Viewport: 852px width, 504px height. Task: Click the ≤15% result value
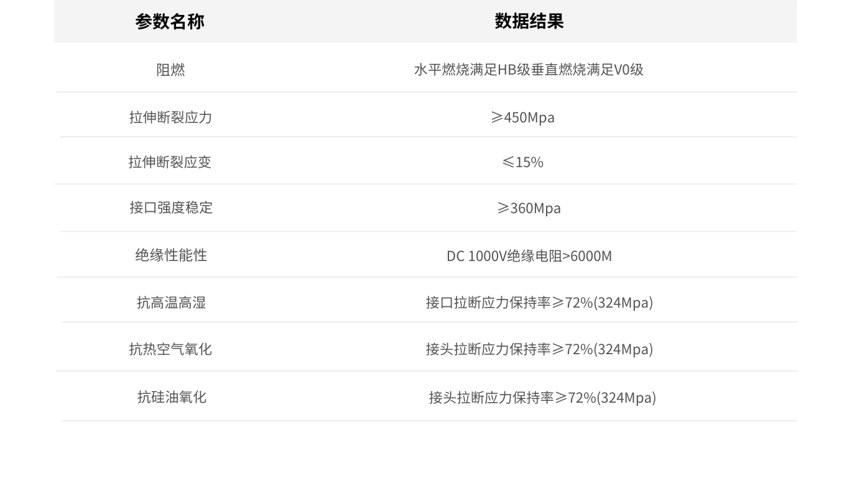[x=522, y=162]
